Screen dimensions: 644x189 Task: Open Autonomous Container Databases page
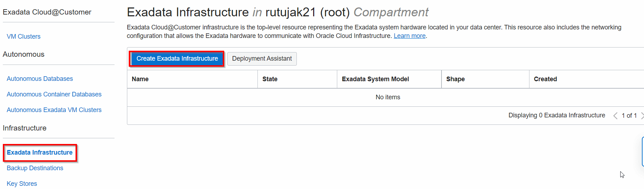click(x=54, y=94)
